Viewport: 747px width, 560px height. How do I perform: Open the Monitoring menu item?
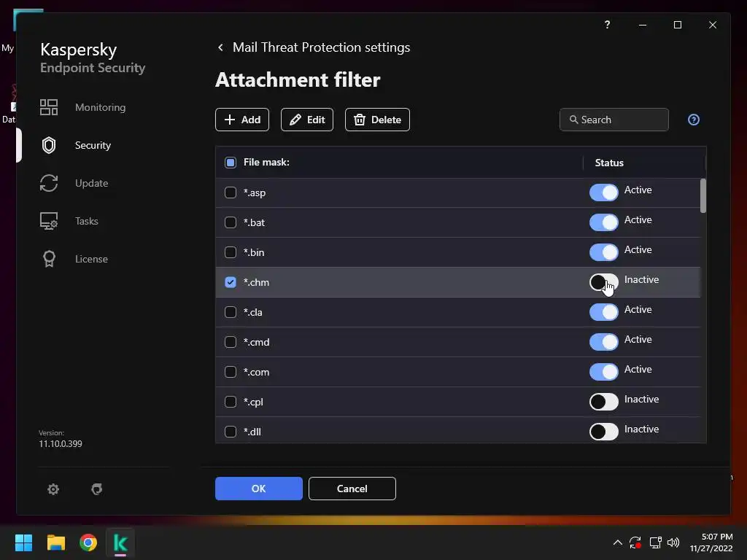point(100,108)
